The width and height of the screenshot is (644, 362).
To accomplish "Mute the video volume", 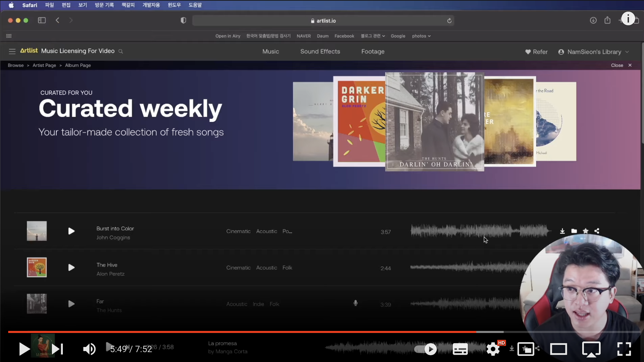I will [89, 349].
